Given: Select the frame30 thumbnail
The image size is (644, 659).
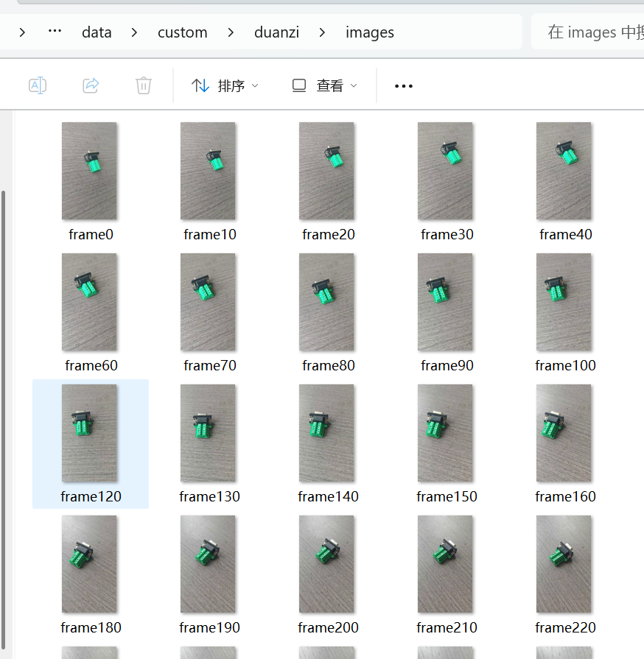Looking at the screenshot, I should 445,171.
